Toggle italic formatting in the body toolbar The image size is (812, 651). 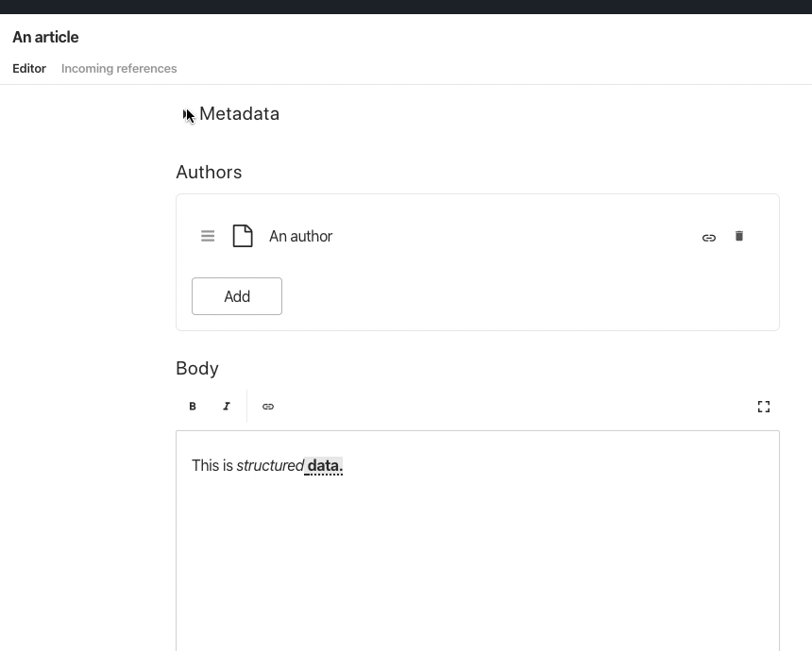pos(227,406)
